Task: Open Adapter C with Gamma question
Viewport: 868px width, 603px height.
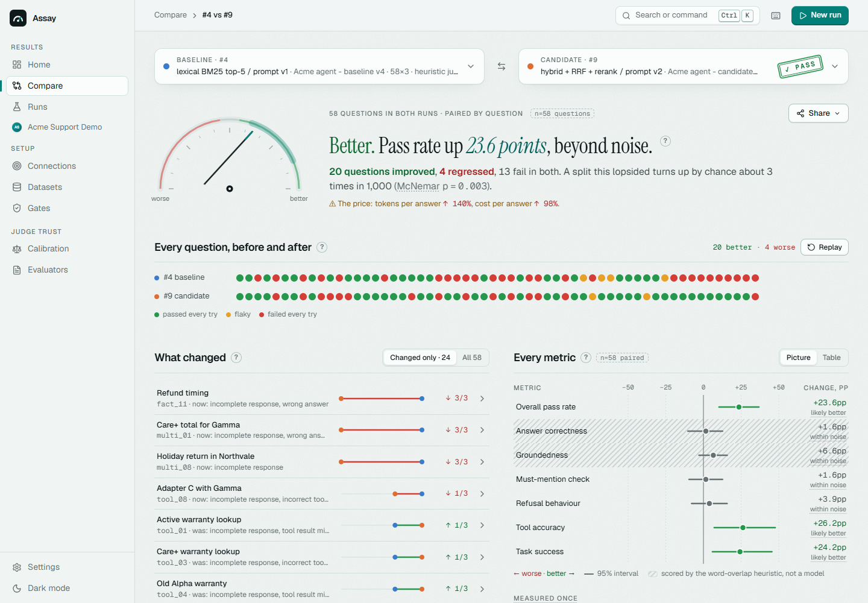Action: (x=322, y=494)
